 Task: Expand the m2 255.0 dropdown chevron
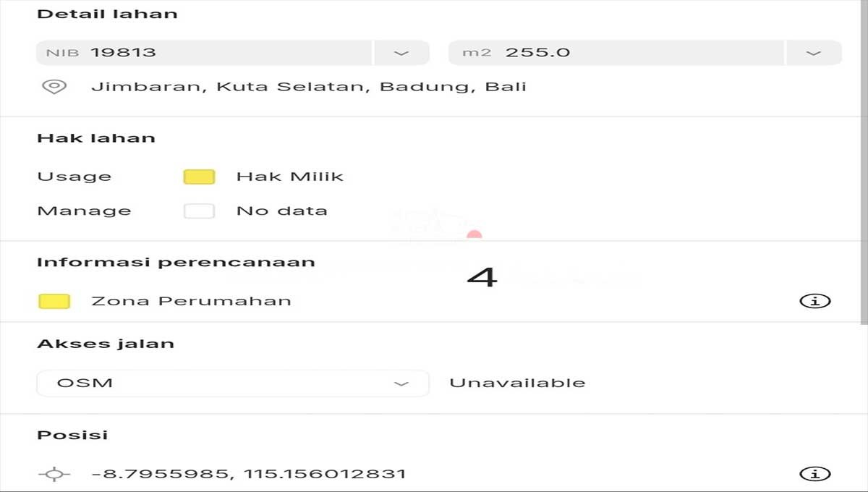click(814, 53)
